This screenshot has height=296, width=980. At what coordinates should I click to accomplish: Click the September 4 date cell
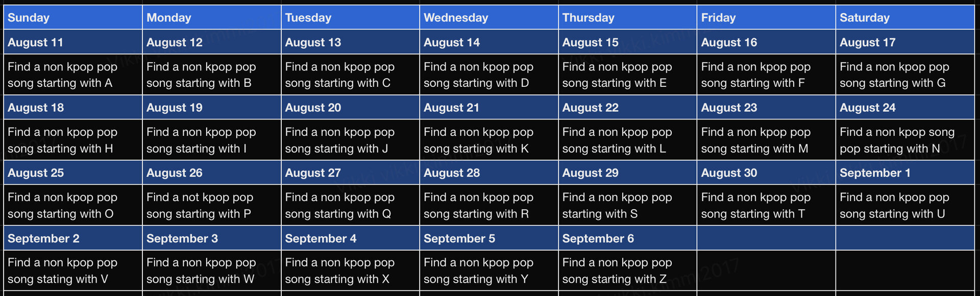350,238
